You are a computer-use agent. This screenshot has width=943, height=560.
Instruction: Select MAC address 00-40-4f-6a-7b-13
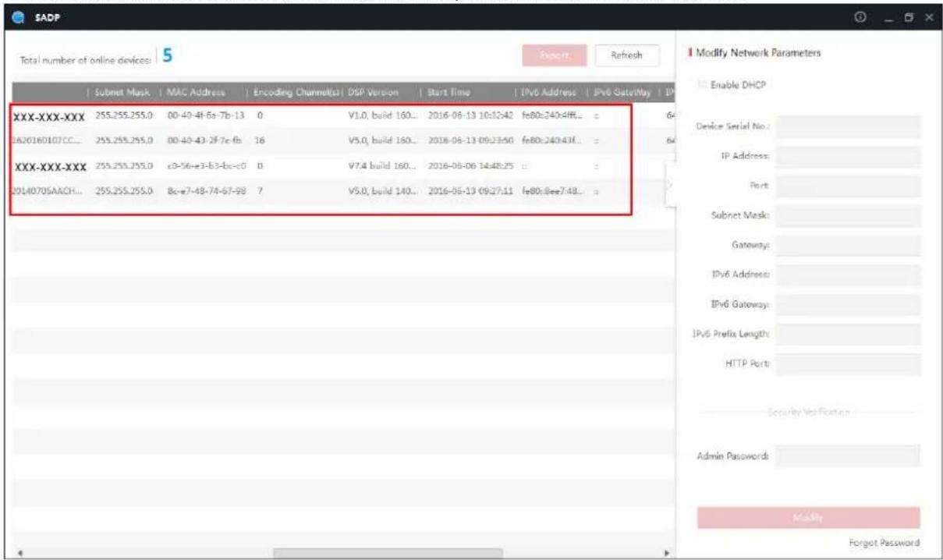206,116
